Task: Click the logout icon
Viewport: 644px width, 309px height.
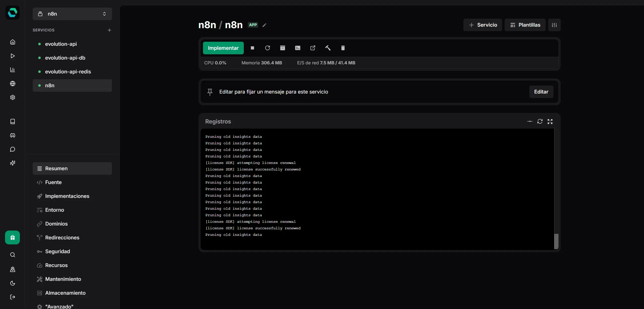Action: point(13,297)
